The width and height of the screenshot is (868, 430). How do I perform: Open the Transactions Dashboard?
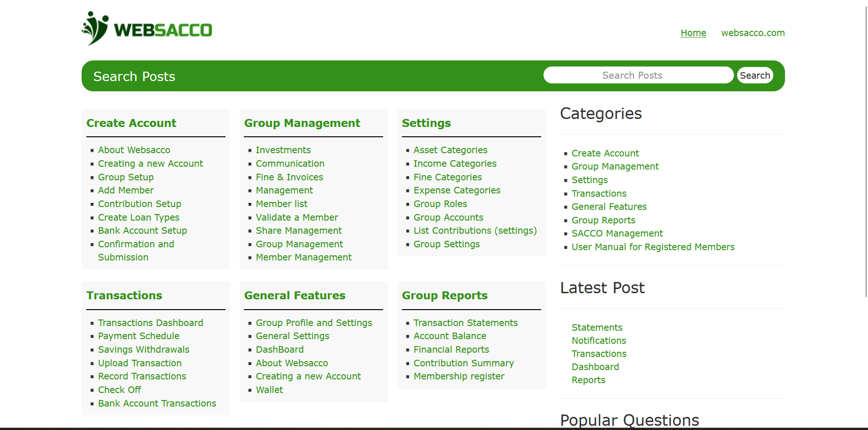click(150, 323)
